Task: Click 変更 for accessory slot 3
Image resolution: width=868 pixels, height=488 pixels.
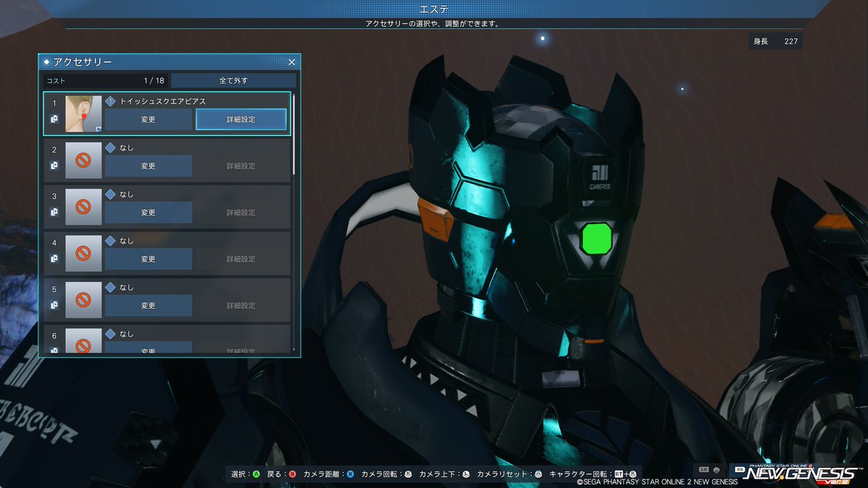Action: (x=148, y=213)
